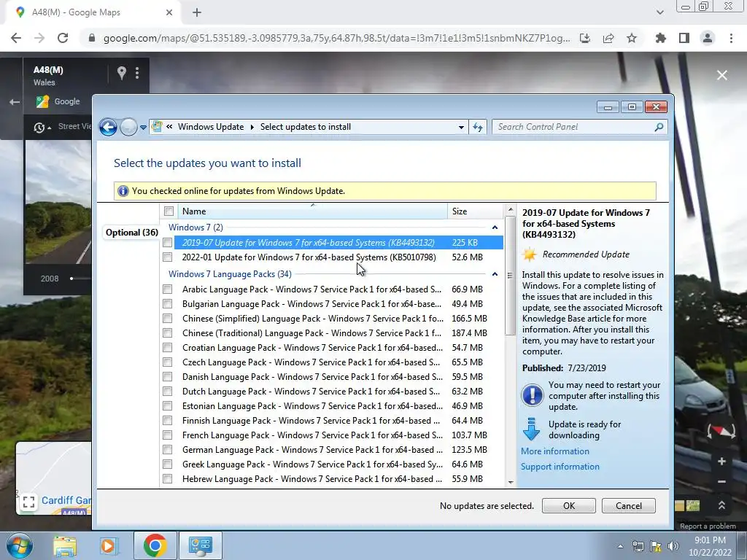Image resolution: width=747 pixels, height=560 pixels.
Task: Open the Windows Start menu
Action: (20, 545)
